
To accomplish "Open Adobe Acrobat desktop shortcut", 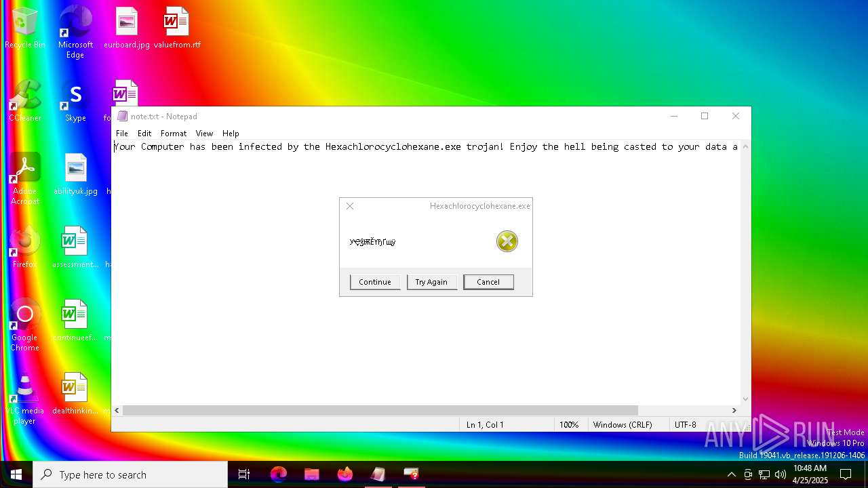I will pos(25,178).
